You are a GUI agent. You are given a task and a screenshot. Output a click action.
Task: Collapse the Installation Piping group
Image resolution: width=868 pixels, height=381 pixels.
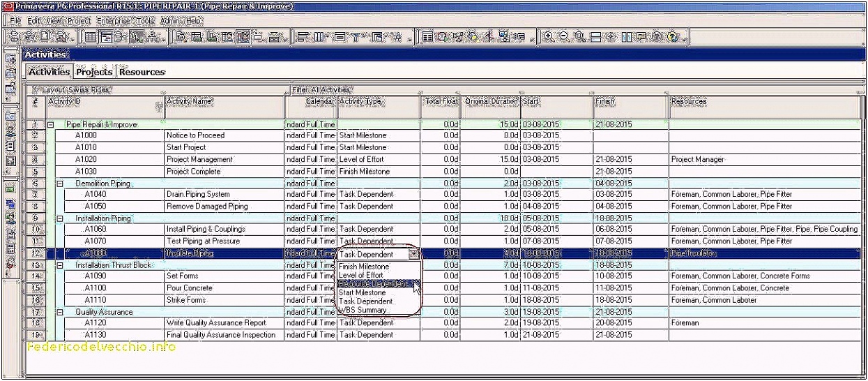[x=59, y=218]
